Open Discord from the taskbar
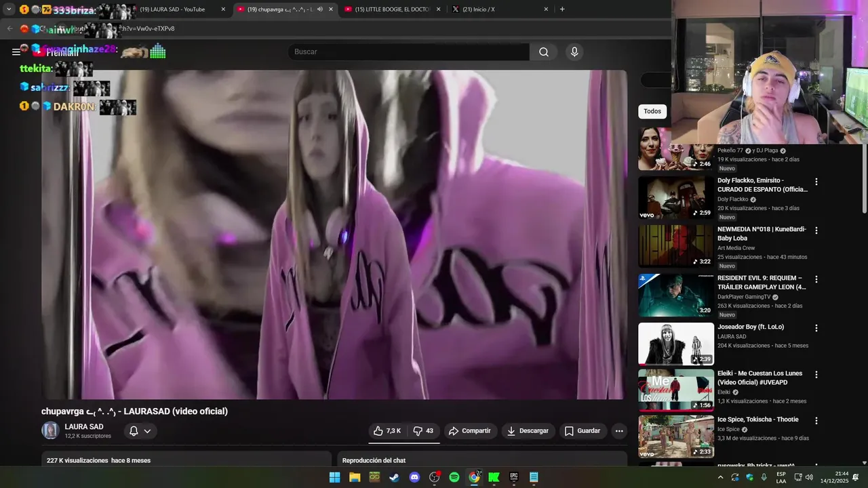 [414, 477]
